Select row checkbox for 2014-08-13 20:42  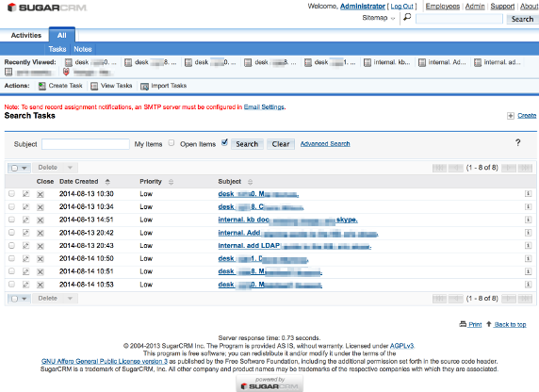pyautogui.click(x=11, y=233)
